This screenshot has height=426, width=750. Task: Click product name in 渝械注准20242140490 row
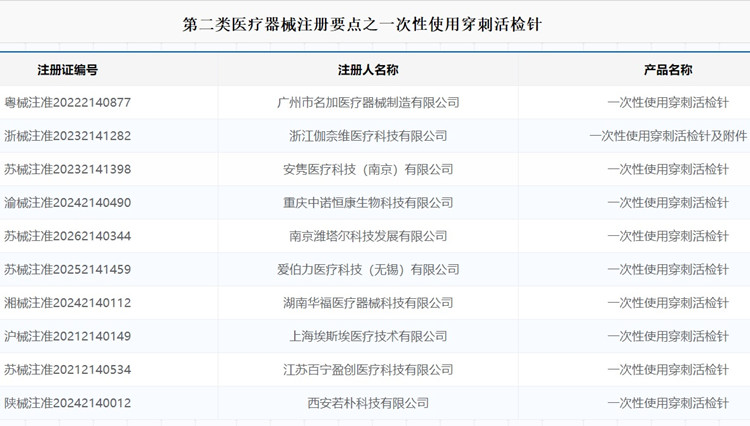pyautogui.click(x=668, y=203)
